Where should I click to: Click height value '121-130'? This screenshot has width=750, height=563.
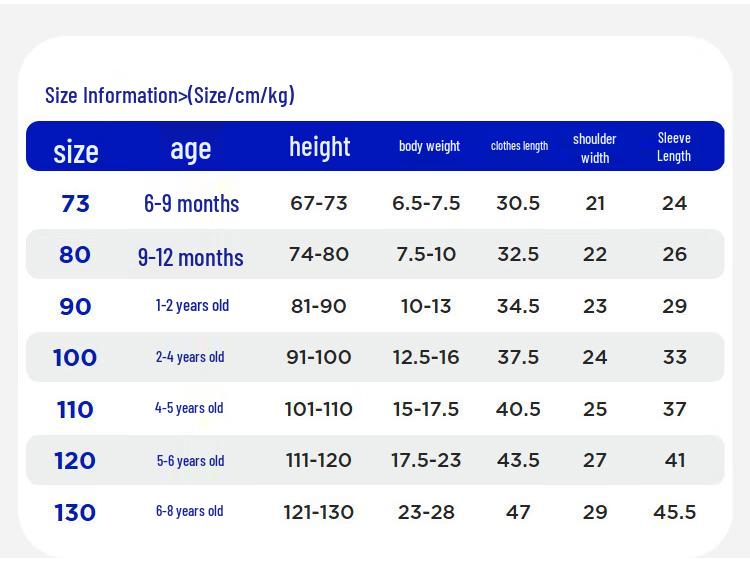pyautogui.click(x=319, y=512)
